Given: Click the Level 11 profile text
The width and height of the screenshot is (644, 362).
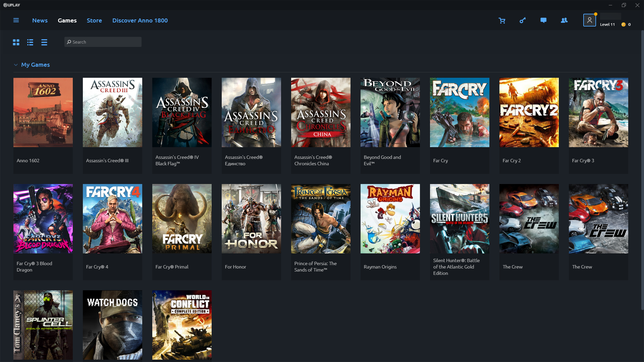Looking at the screenshot, I should pyautogui.click(x=607, y=24).
